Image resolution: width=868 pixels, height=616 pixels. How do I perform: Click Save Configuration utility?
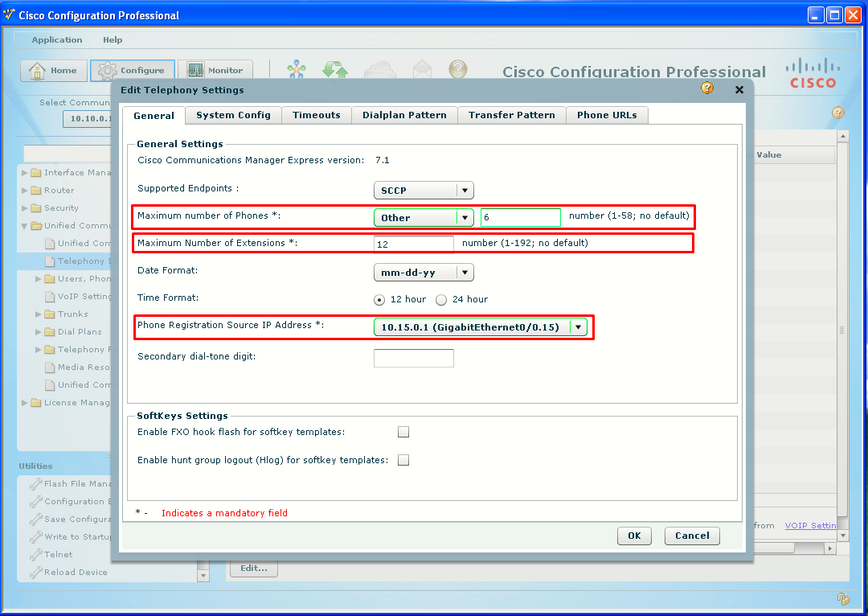pos(71,519)
